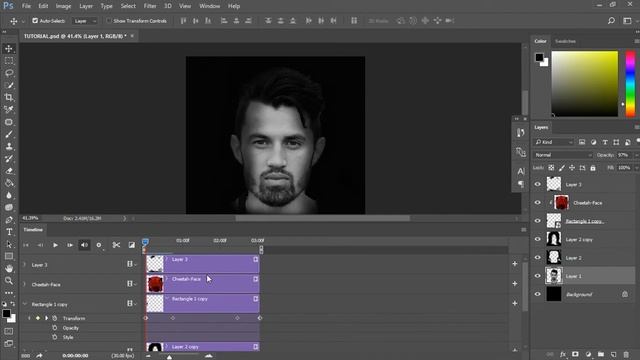Select the Hand tool
This screenshot has width=640, height=360.
pyautogui.click(x=9, y=269)
